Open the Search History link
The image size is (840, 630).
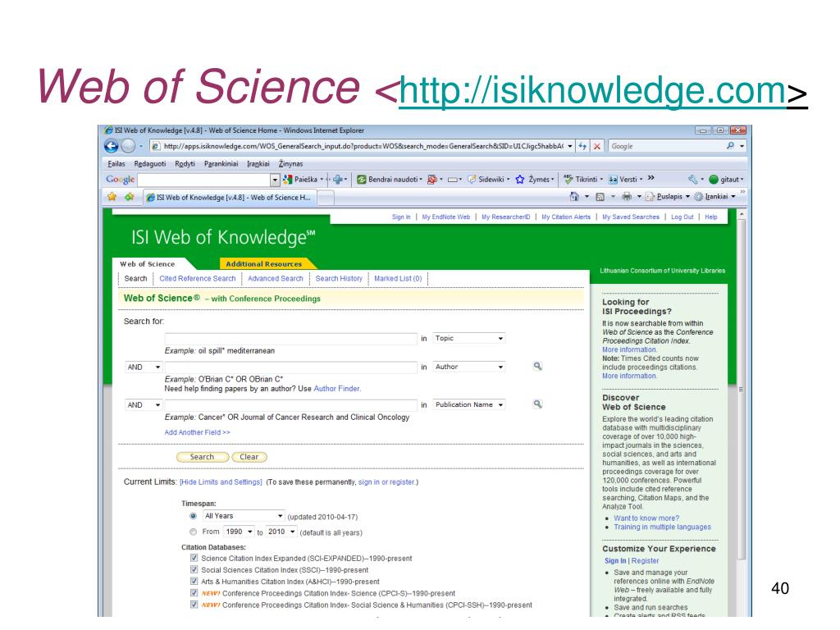pos(339,279)
